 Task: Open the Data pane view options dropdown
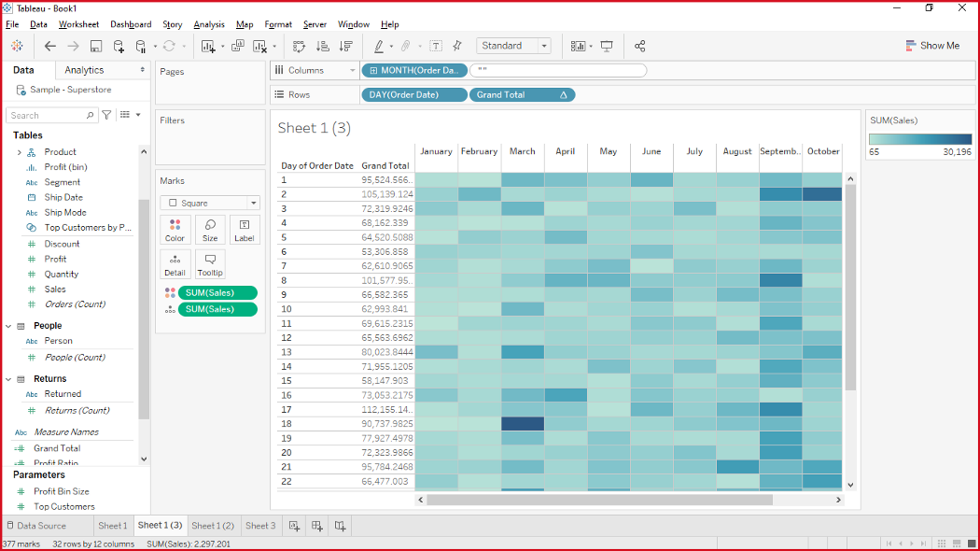[x=138, y=115]
